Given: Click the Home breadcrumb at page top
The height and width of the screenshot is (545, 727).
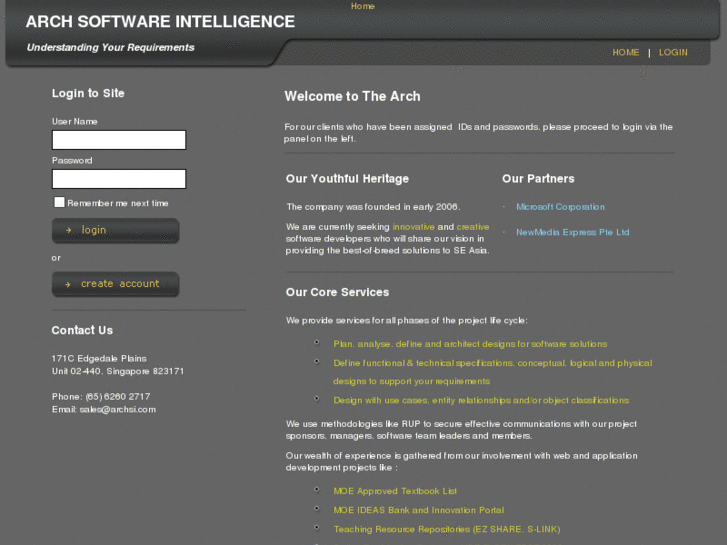Looking at the screenshot, I should 363,6.
